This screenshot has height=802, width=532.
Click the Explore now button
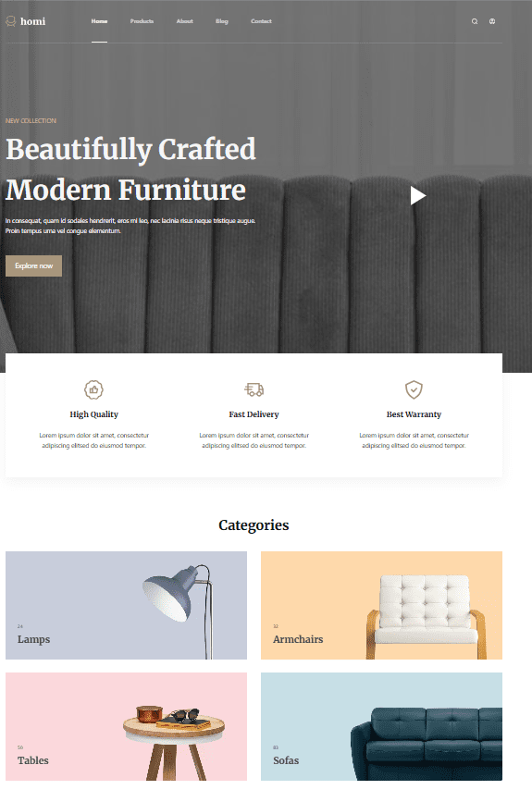click(x=33, y=266)
